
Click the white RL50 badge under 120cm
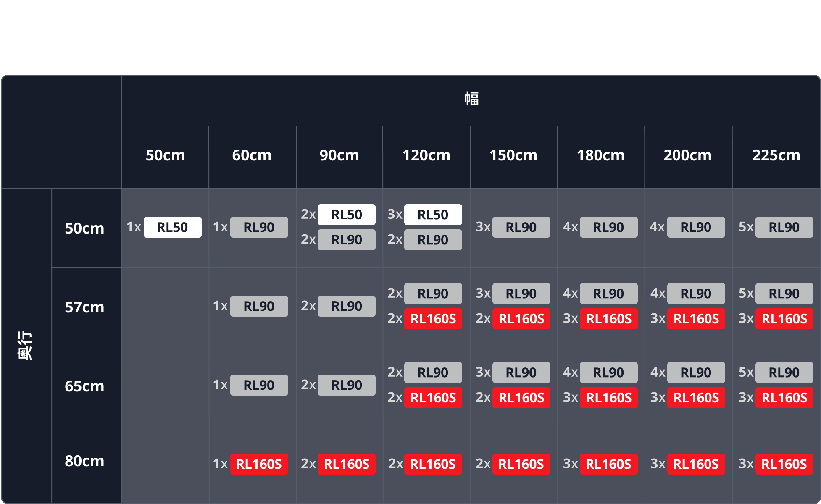[x=433, y=215]
